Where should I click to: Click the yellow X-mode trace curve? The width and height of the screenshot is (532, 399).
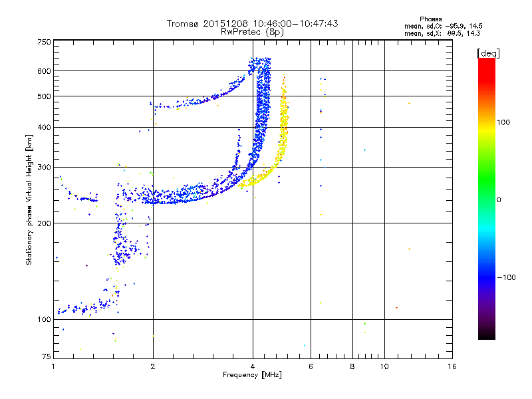coord(283,136)
